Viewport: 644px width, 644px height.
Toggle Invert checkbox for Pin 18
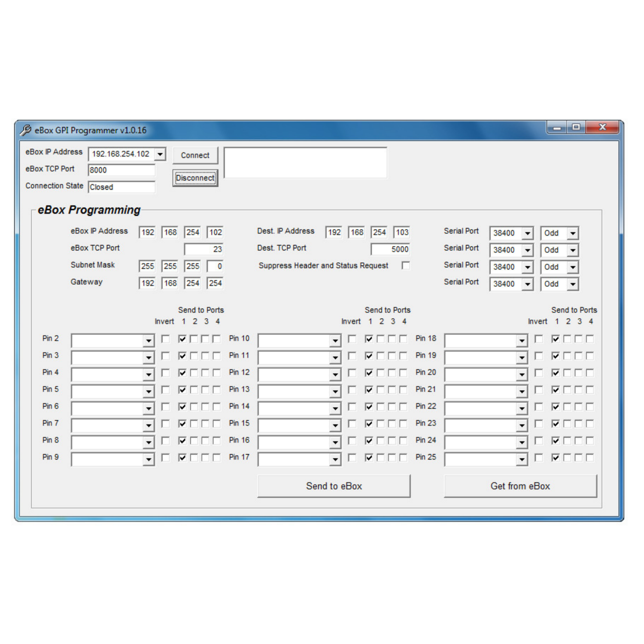click(538, 339)
